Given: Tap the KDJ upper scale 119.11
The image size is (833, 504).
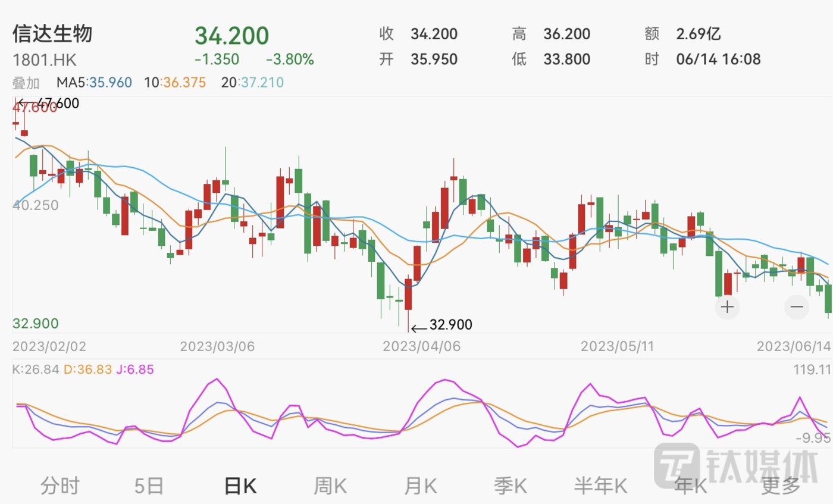Looking at the screenshot, I should point(811,370).
